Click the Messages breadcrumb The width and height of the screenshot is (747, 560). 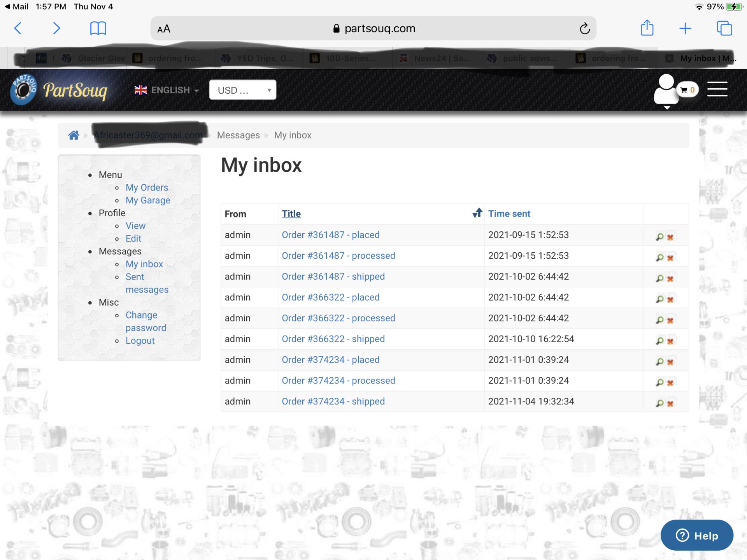point(238,135)
